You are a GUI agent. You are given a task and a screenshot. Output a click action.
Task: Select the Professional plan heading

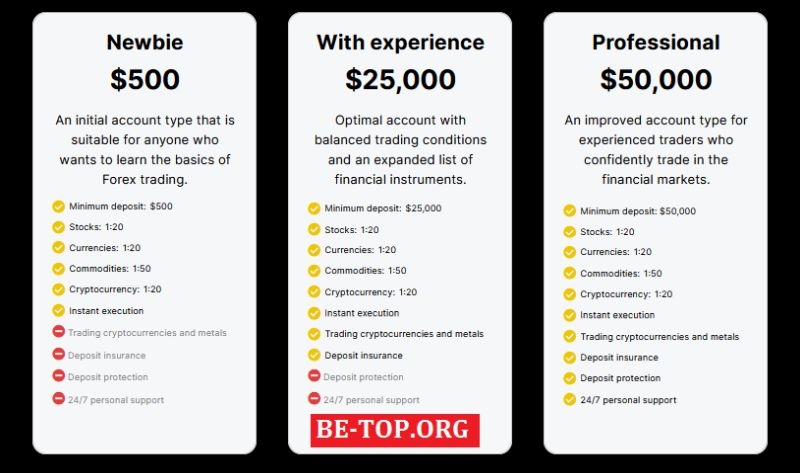coord(655,43)
